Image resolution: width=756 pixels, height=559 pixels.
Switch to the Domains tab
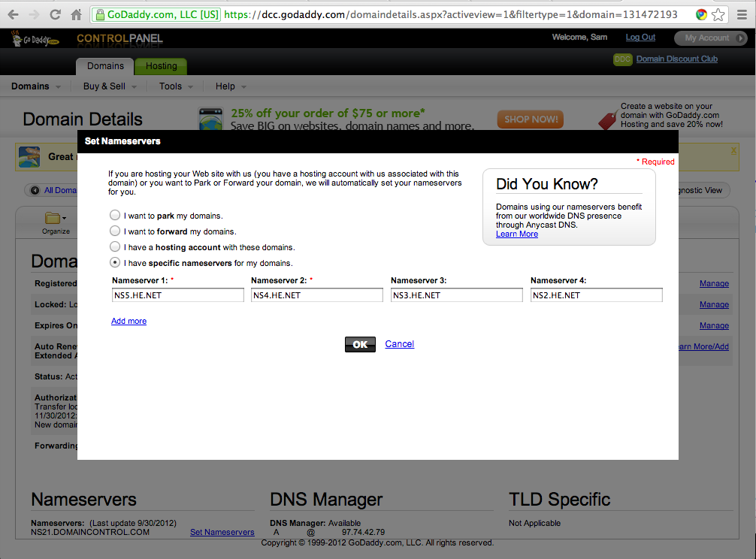coord(105,66)
